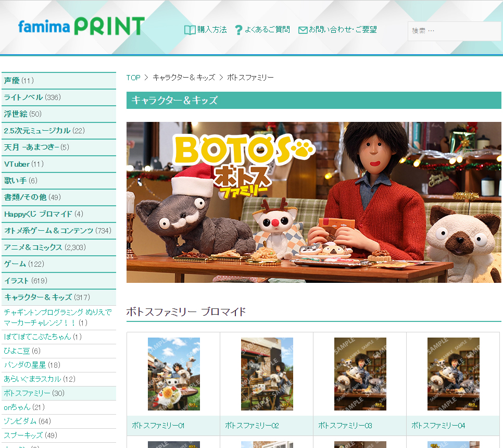Screen dimensions: 503x448
Task: Click the famima PRINT logo
Action: pyautogui.click(x=81, y=26)
